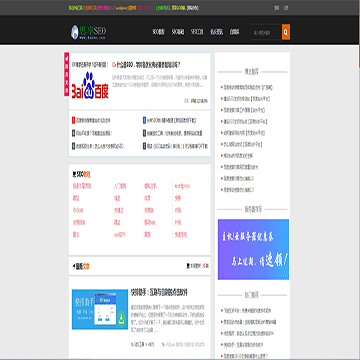Viewport: 360px width, 360px height.
Task: Click the wordpress tag in the SEO tag grid
Action: click(182, 186)
